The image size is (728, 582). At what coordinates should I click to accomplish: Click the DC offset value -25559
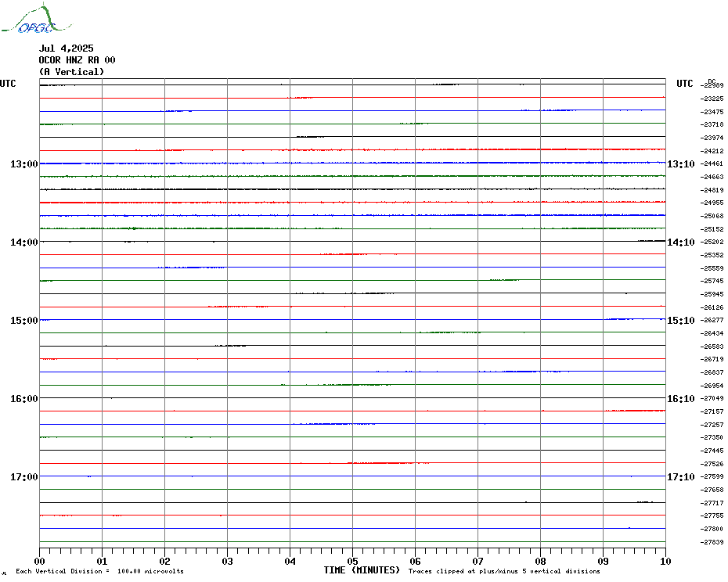click(712, 268)
